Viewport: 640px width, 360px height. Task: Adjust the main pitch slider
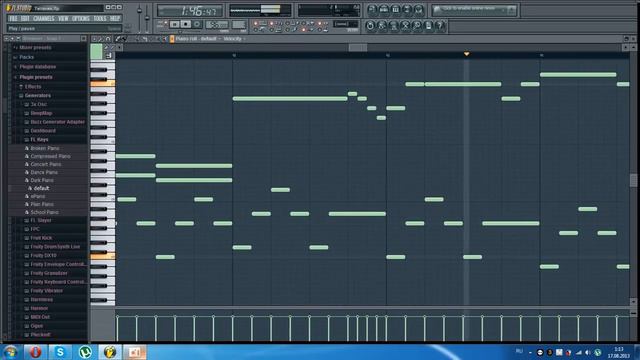pyautogui.click(x=147, y=18)
